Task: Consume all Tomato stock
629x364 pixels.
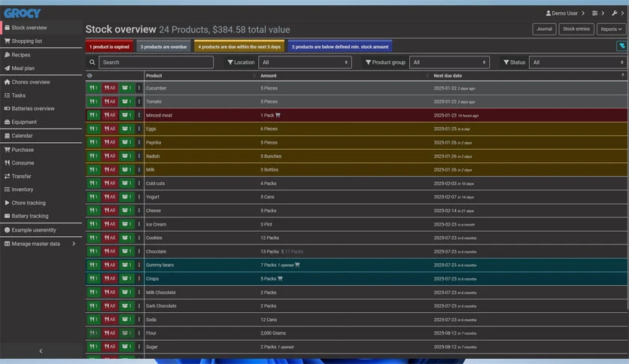Action: click(110, 102)
